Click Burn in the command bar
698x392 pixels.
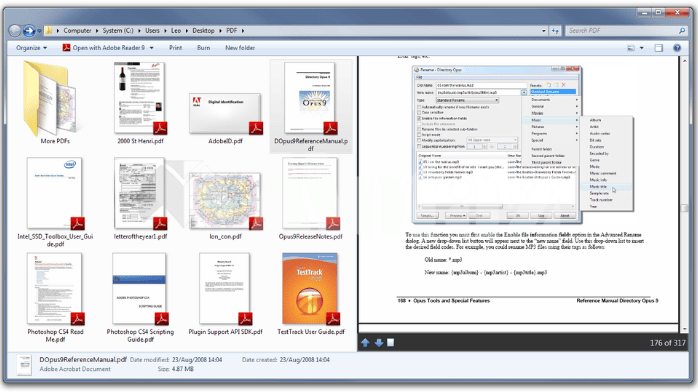pos(203,48)
